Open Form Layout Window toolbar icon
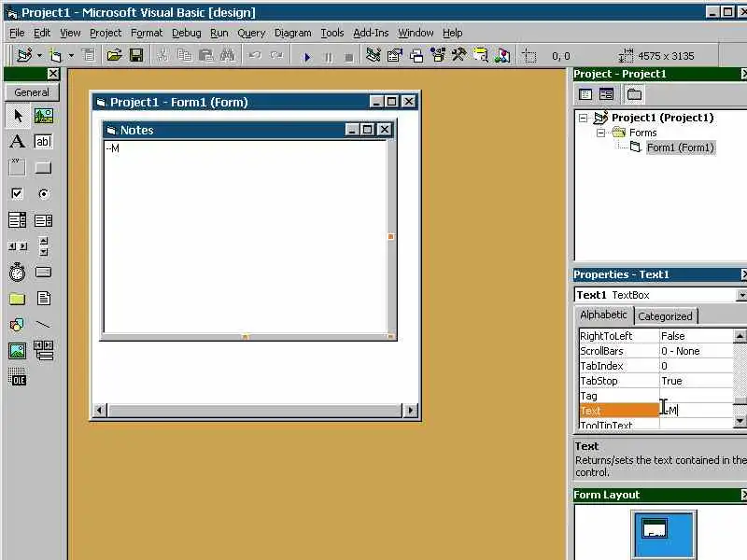 tap(416, 56)
